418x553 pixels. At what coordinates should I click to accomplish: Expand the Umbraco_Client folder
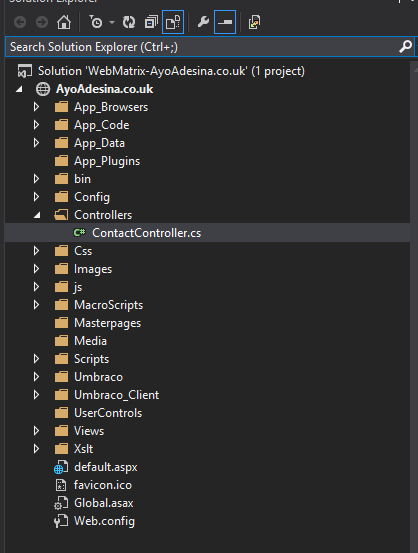click(x=36, y=395)
